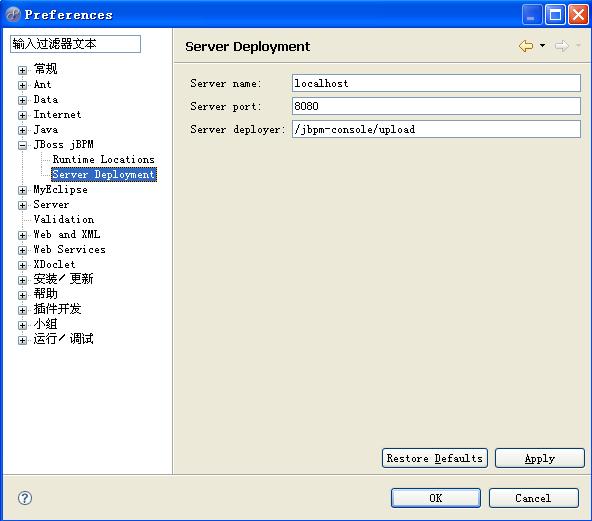Click the forward navigation arrow icon
This screenshot has width=592, height=521.
[x=561, y=46]
